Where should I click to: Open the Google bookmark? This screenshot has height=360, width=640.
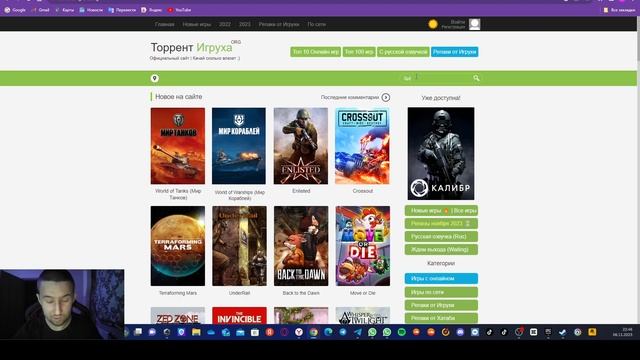(15, 10)
